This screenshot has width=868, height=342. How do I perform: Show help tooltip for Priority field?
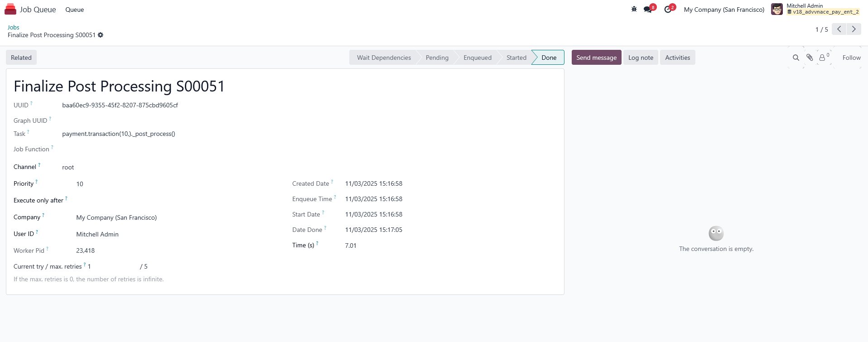point(36,182)
